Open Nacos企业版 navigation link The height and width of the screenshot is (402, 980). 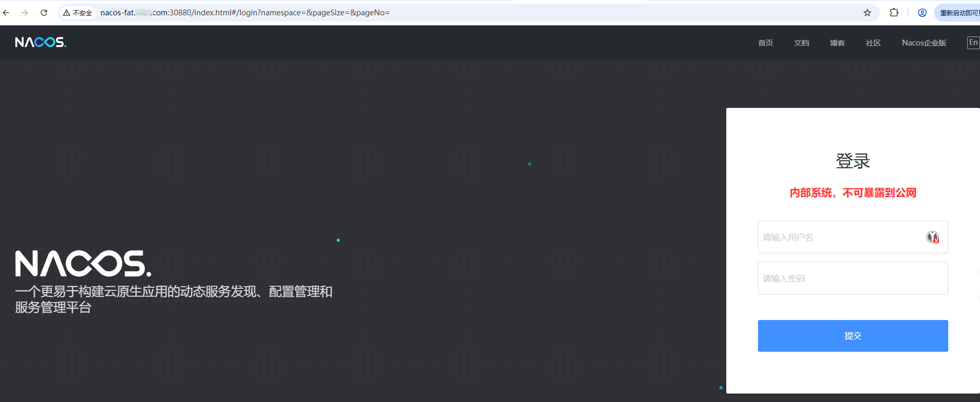tap(924, 43)
